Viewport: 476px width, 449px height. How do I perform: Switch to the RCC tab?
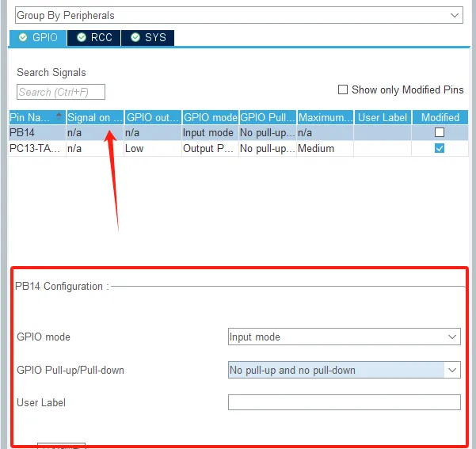click(x=94, y=37)
